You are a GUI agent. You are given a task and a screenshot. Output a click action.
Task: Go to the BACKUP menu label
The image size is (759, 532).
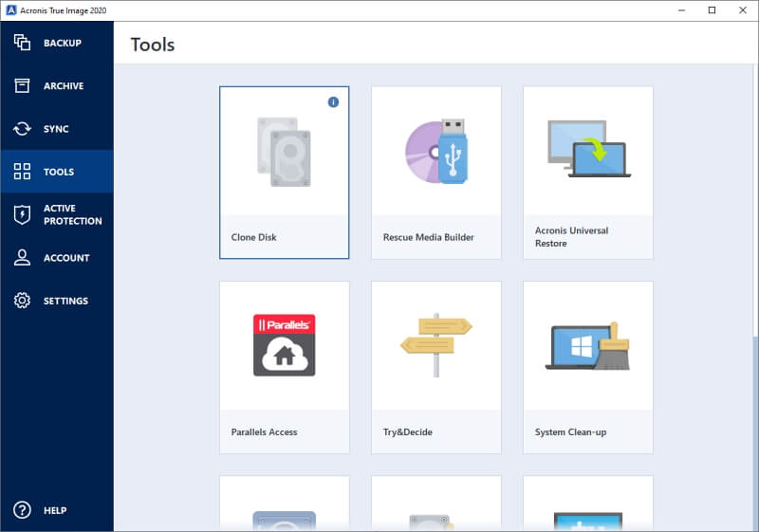(x=63, y=43)
